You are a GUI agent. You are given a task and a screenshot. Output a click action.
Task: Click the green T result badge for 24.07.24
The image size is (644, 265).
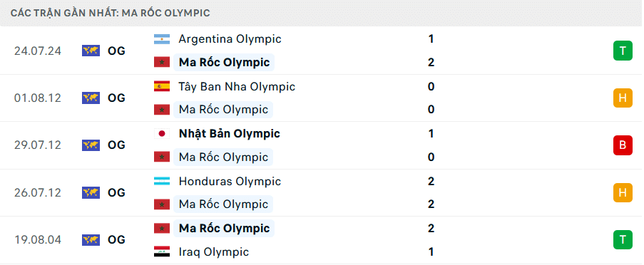623,51
